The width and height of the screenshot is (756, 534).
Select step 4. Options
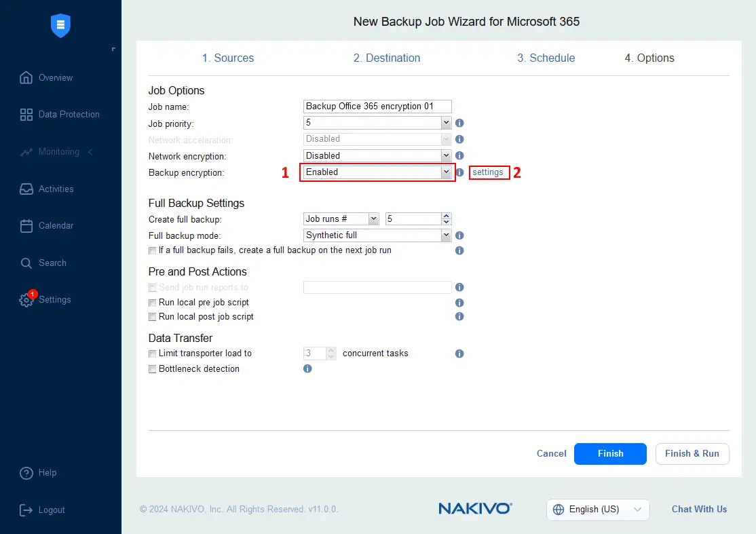pyautogui.click(x=649, y=58)
